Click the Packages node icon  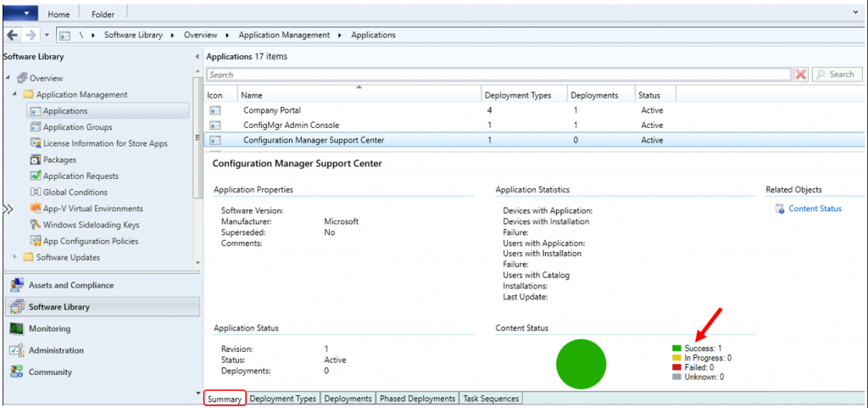36,159
